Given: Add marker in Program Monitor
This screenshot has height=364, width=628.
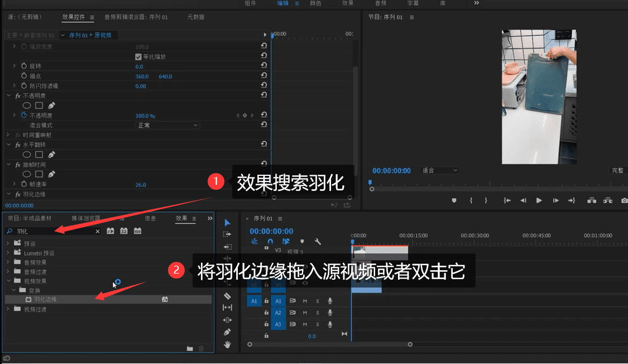Looking at the screenshot, I should [454, 200].
